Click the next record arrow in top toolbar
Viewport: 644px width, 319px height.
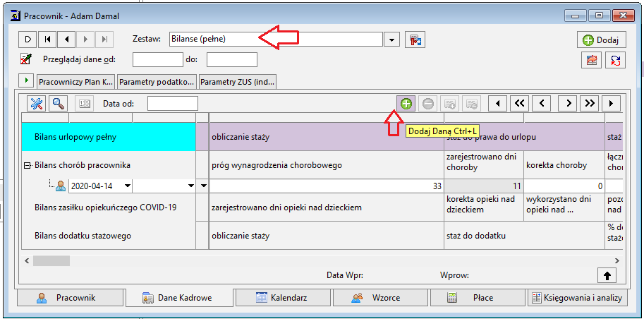(85, 40)
